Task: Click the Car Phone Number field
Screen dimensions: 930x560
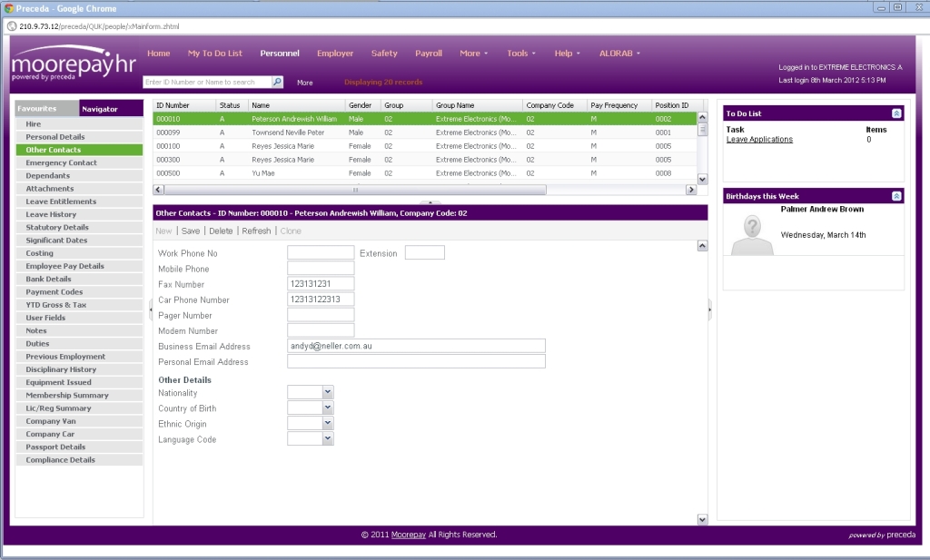Action: pyautogui.click(x=321, y=300)
